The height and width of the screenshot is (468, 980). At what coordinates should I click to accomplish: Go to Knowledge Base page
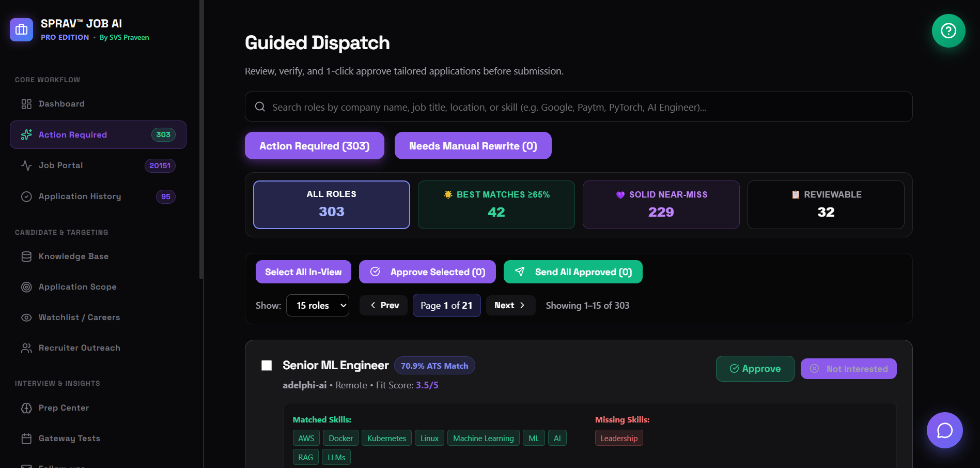point(98,256)
